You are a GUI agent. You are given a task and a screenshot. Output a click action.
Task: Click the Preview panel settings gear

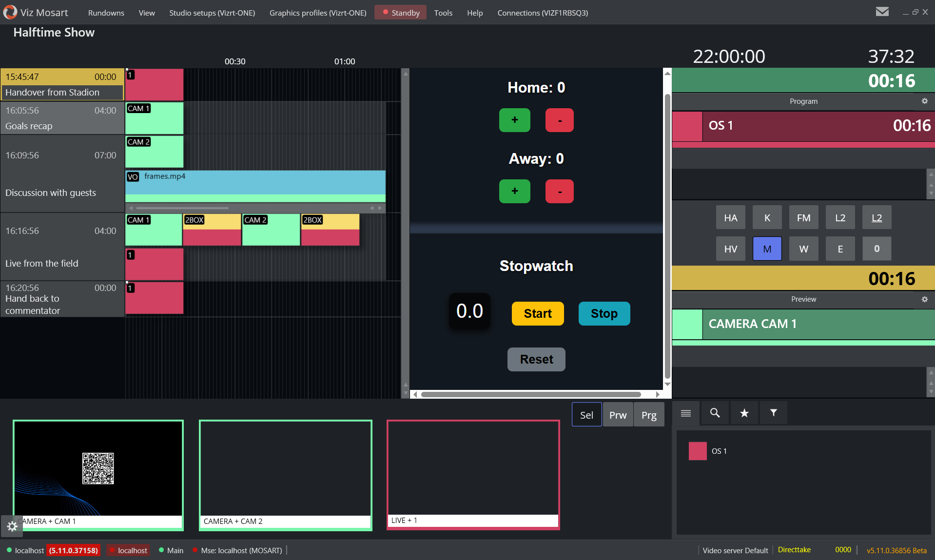(924, 299)
